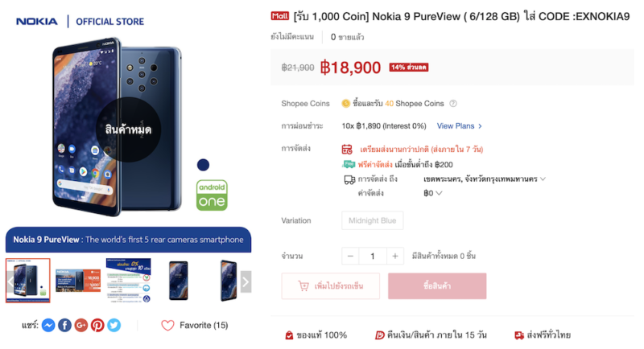Click the Favorite heart icon
This screenshot has width=644, height=349.
pos(167,326)
